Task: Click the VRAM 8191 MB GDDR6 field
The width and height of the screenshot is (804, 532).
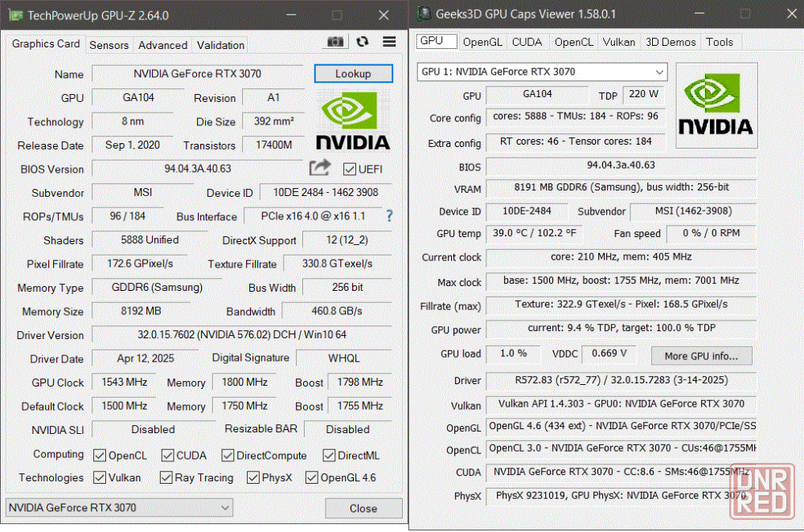Action: [621, 187]
